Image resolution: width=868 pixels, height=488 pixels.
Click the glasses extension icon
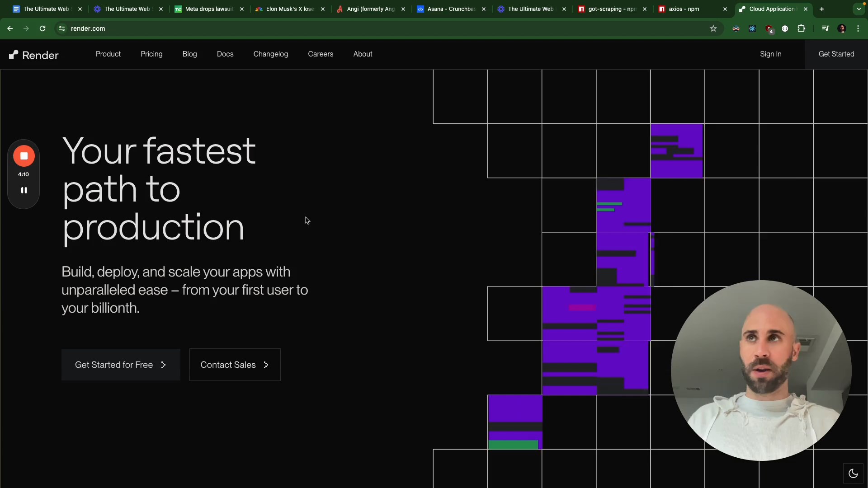[736, 28]
